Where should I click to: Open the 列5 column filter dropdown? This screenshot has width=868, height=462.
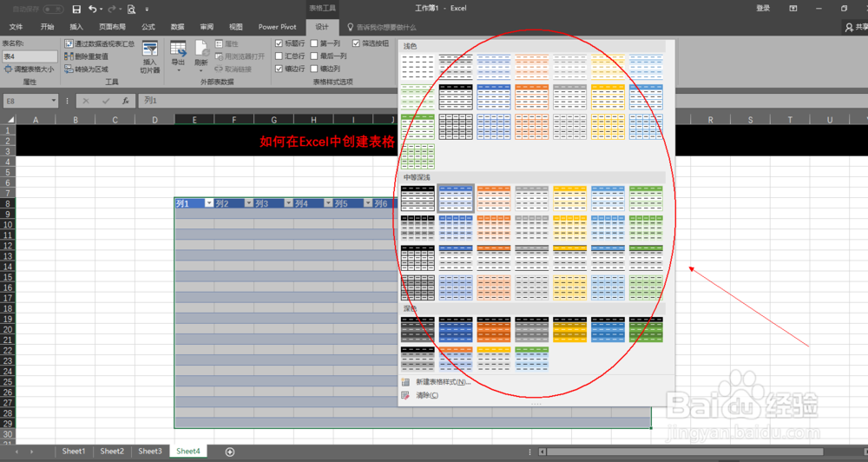click(368, 203)
